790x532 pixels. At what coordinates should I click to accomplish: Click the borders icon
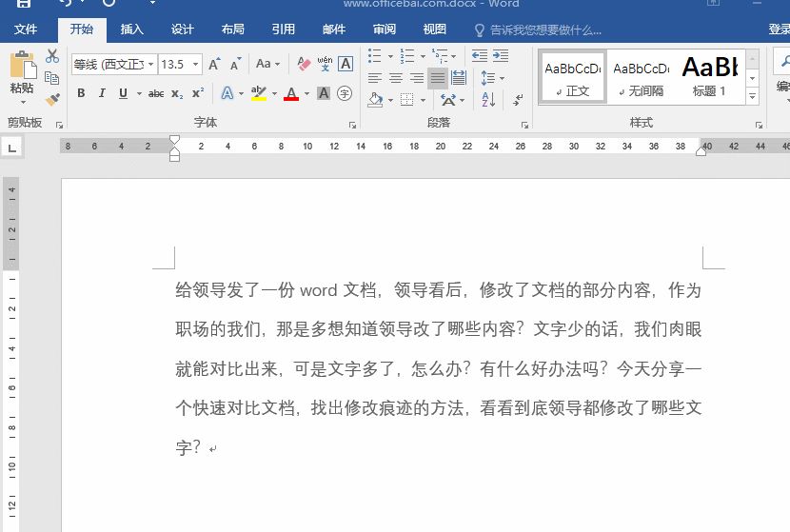click(406, 99)
